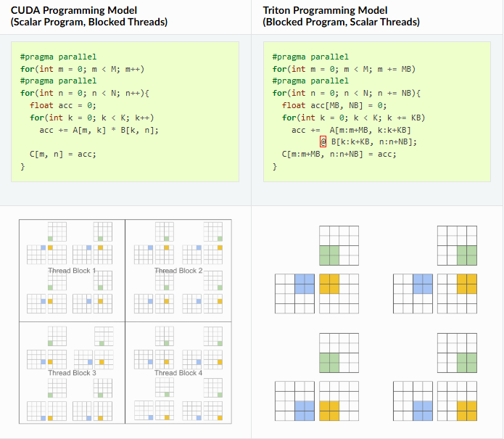Viewport: 504px width, 439px height.
Task: Click the line "for(int k = 0; k < K; k++)"
Action: [92, 118]
